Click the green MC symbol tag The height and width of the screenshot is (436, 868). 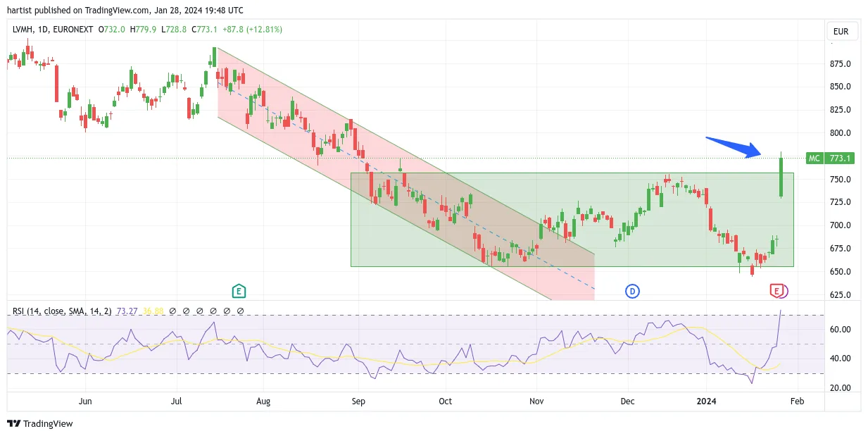coord(814,158)
